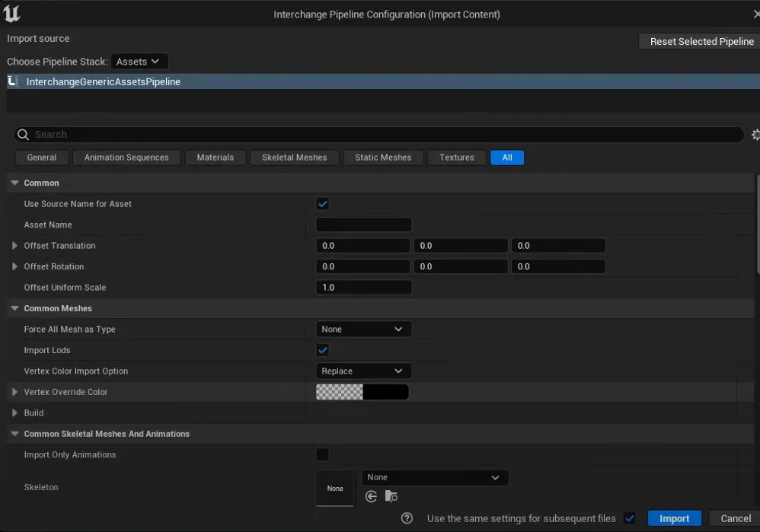Collapse Common Skeletal Meshes And Animations section

(x=14, y=434)
